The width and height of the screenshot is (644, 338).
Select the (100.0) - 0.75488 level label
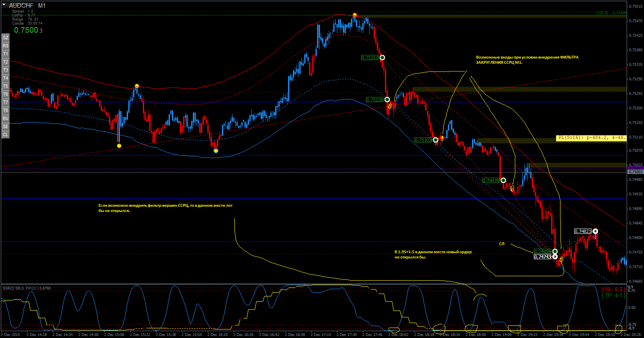point(611,13)
